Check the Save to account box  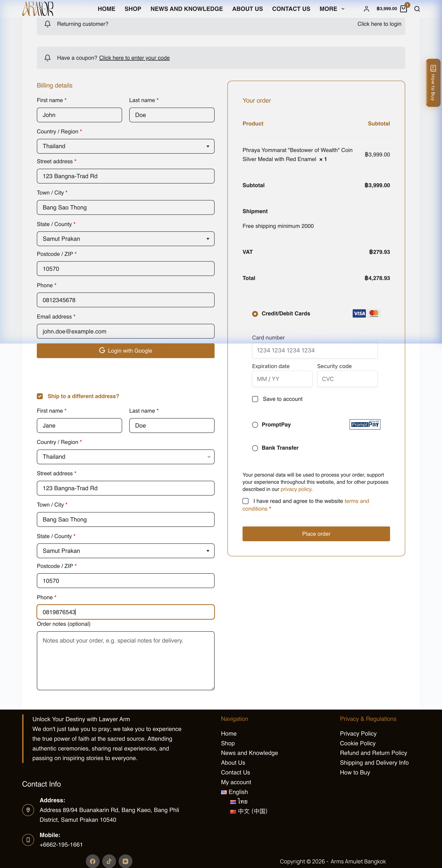(255, 399)
